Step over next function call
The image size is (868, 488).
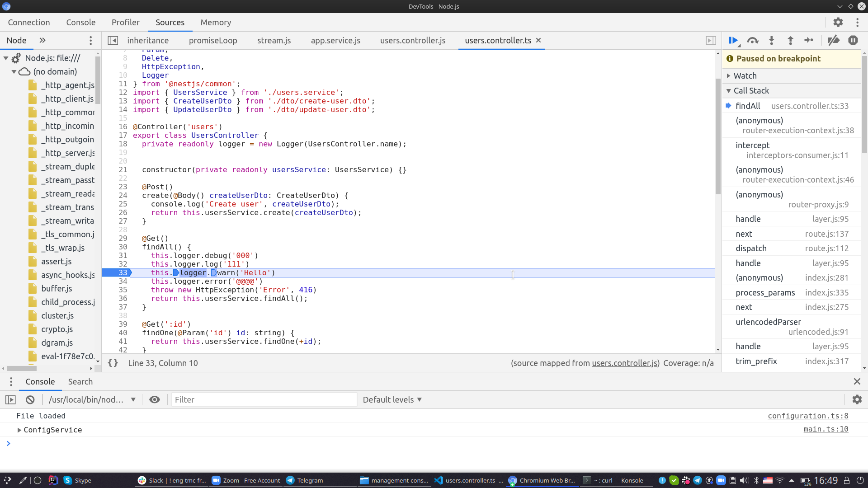coord(753,41)
